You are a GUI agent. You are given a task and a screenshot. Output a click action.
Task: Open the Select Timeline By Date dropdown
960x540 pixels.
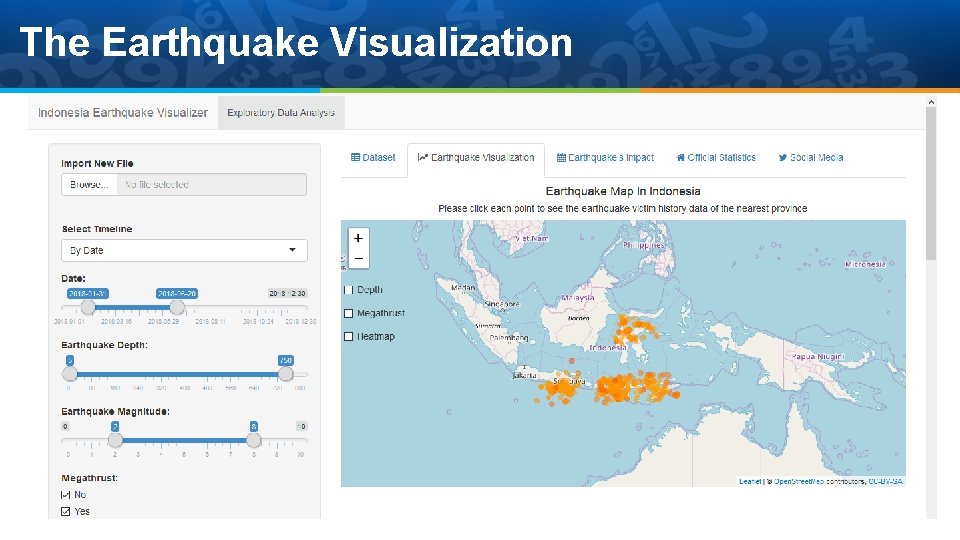(x=184, y=250)
